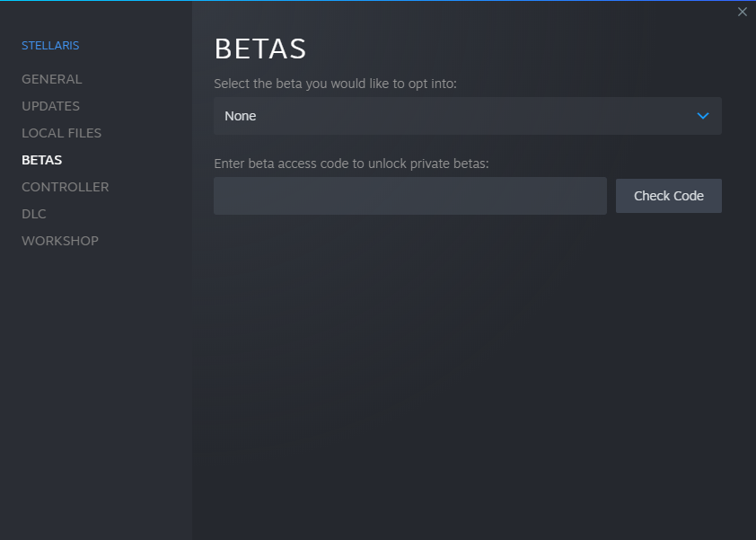The width and height of the screenshot is (756, 540).
Task: Close the Stellaris properties window
Action: pyautogui.click(x=742, y=12)
